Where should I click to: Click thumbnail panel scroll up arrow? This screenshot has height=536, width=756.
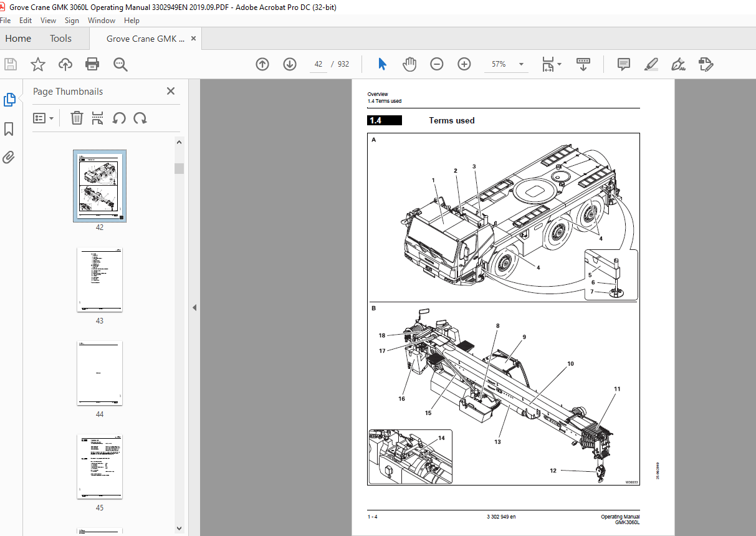(x=179, y=142)
